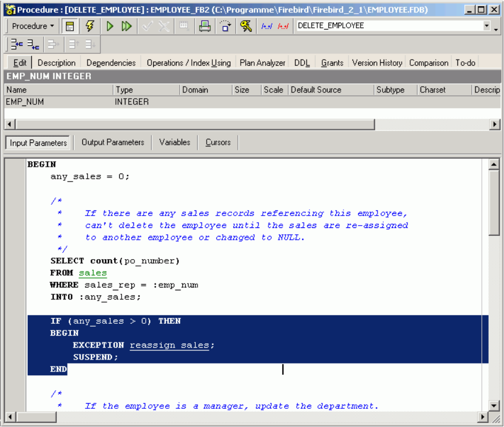Open the Procedure dropdown menu

tap(33, 26)
